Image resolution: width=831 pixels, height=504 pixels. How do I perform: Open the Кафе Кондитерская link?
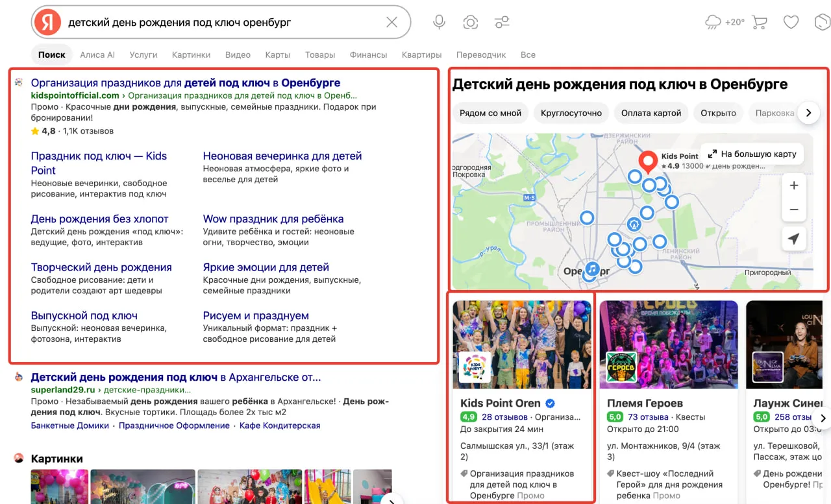[x=280, y=426]
